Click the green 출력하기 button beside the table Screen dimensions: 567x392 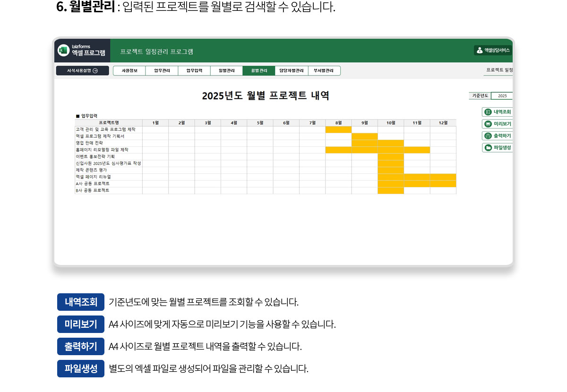tap(498, 136)
